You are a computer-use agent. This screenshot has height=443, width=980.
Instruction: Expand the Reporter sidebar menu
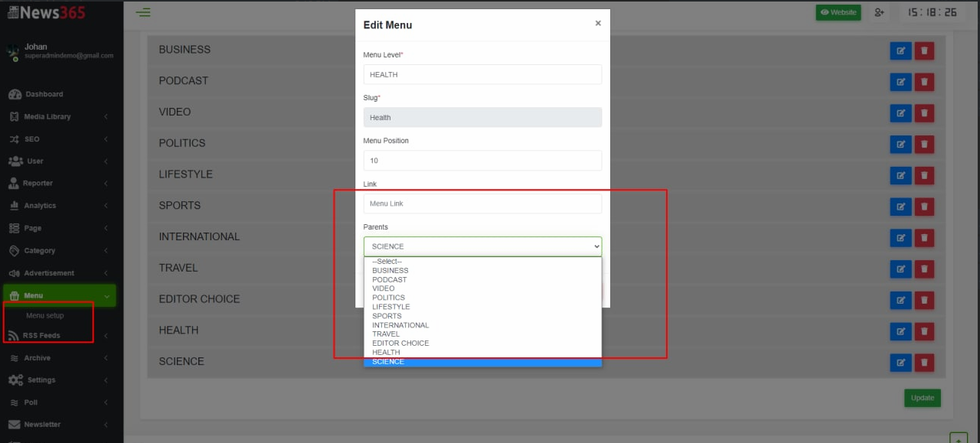[58, 184]
